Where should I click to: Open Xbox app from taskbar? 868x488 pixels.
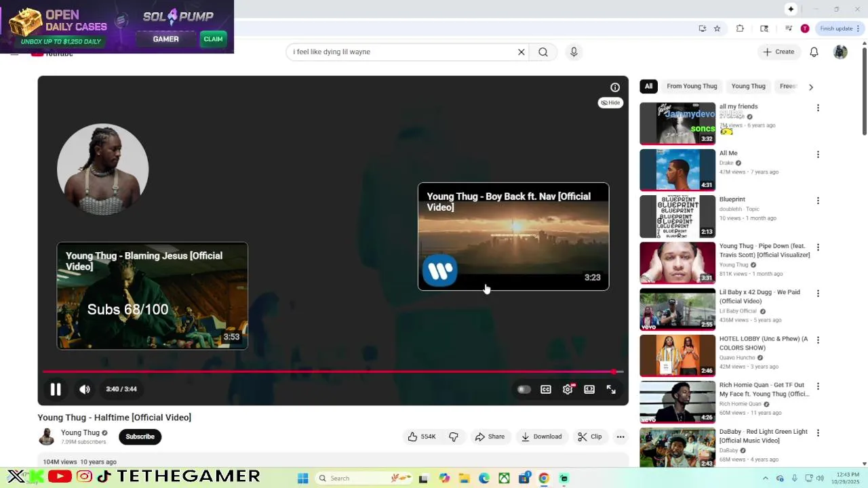[x=504, y=479]
